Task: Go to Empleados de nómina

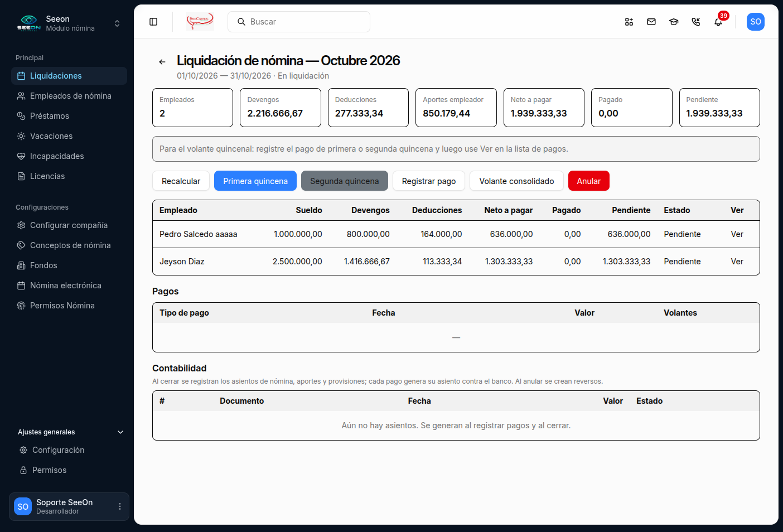Action: click(69, 96)
